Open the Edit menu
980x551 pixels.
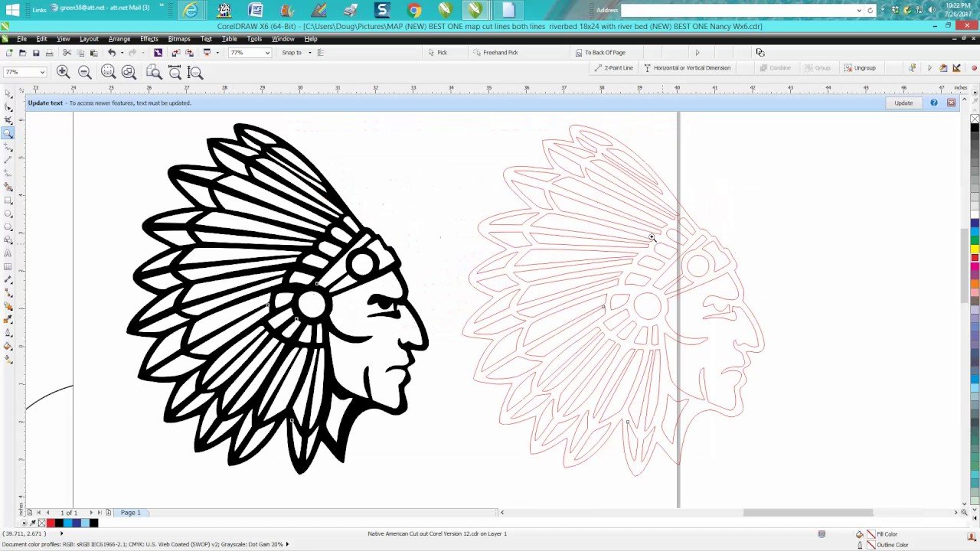(x=41, y=39)
